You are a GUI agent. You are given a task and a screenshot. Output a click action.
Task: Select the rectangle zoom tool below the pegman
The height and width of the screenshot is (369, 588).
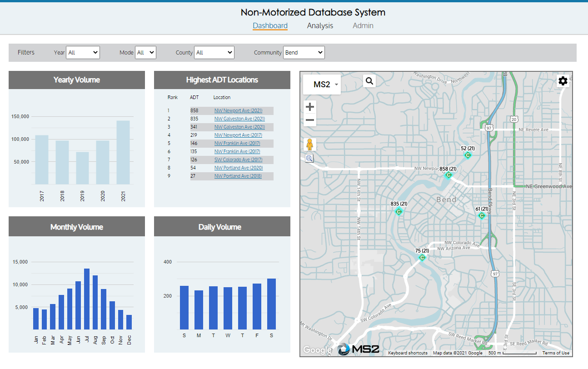pos(309,158)
